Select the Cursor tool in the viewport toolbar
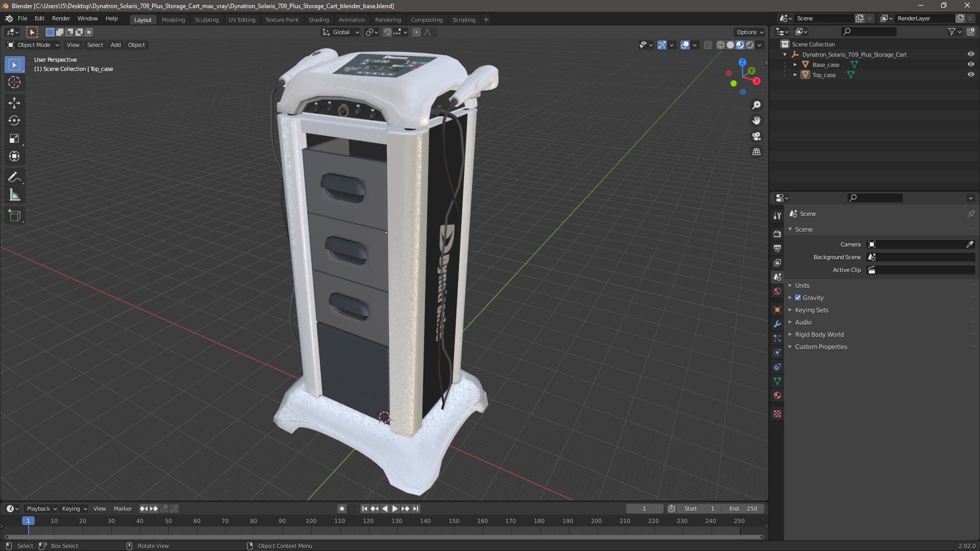This screenshot has width=980, height=551. pyautogui.click(x=14, y=82)
